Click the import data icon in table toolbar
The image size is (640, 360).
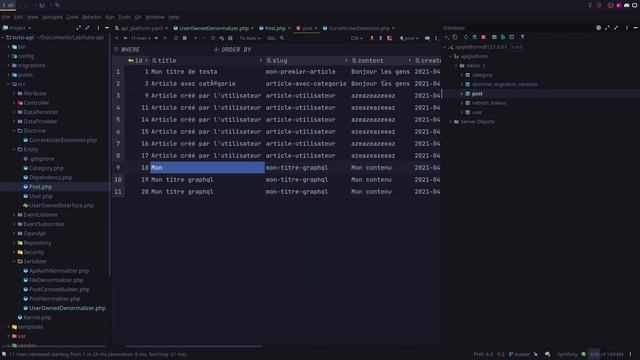[x=380, y=38]
